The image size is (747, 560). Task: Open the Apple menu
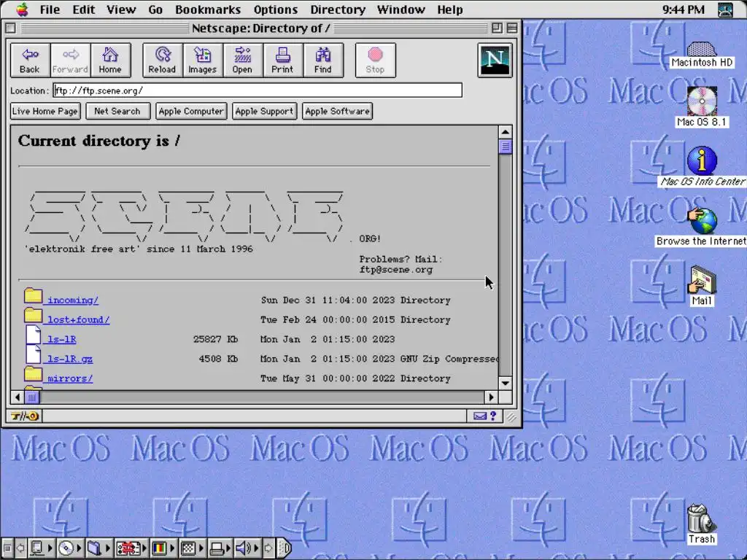pyautogui.click(x=23, y=9)
